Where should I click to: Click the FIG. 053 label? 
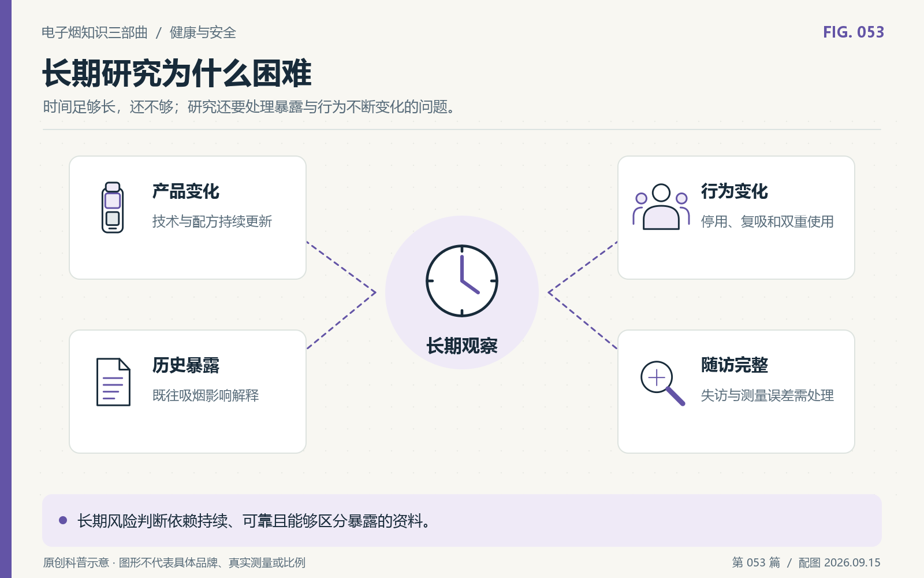(854, 32)
